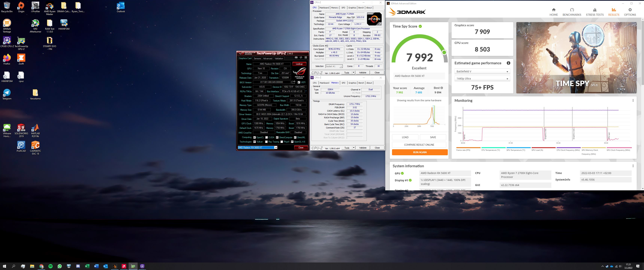Open GPU selector dropdown in GPU-Z

257,148
